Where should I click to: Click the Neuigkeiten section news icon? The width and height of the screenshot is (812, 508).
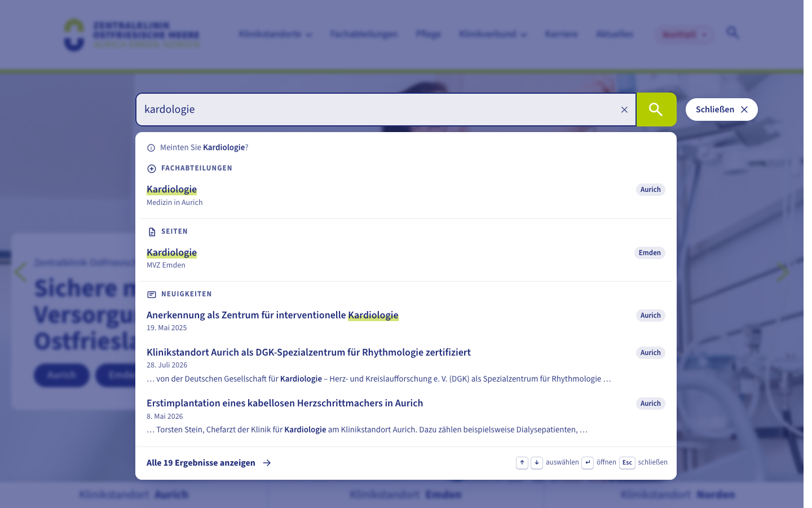click(x=151, y=294)
